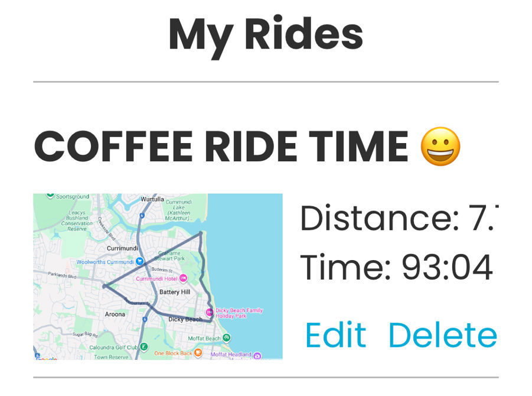532x396 pixels.
Task: Click the One Block Back orange marker
Action: click(197, 352)
